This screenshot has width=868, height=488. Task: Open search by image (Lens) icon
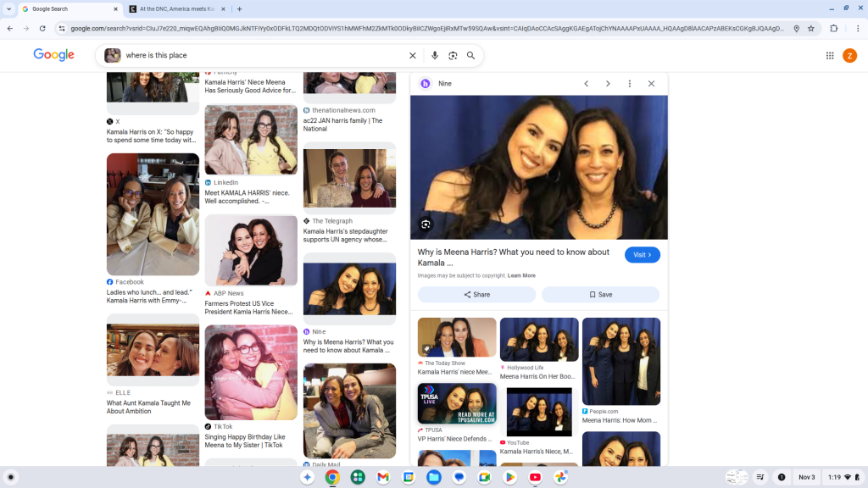[x=453, y=55]
